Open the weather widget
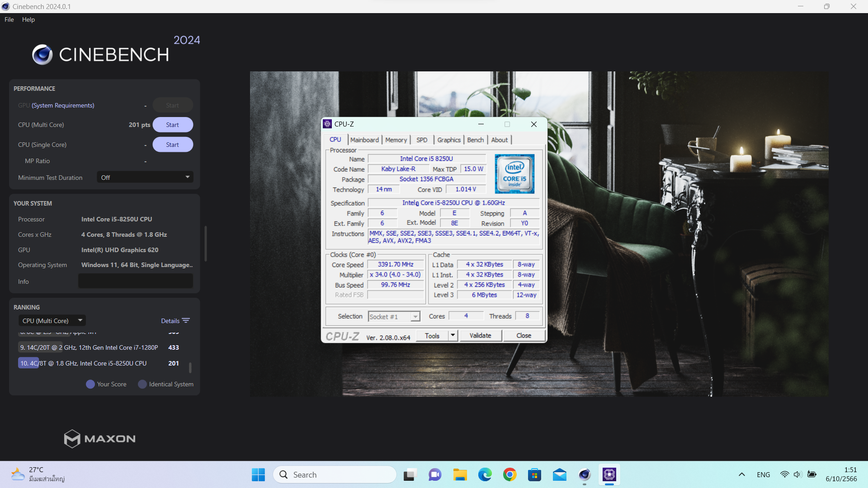 (38, 474)
